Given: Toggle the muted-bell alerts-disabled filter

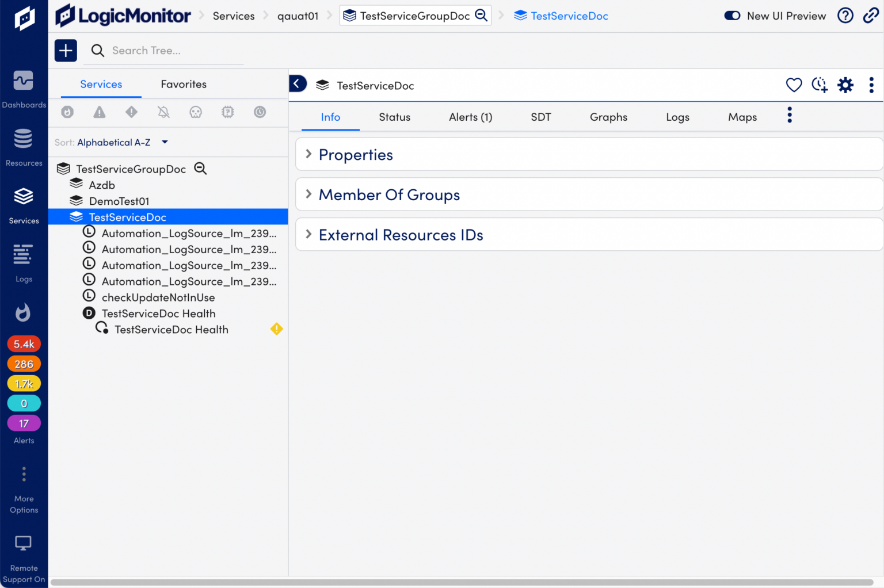Looking at the screenshot, I should tap(163, 112).
